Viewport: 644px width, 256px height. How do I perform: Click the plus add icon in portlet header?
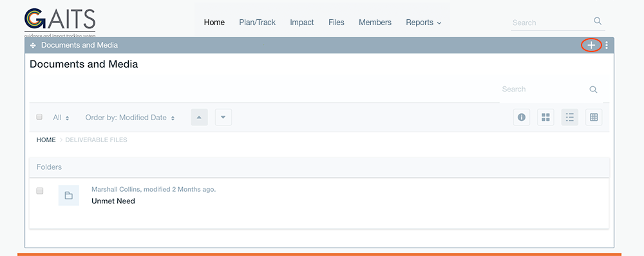(x=591, y=45)
